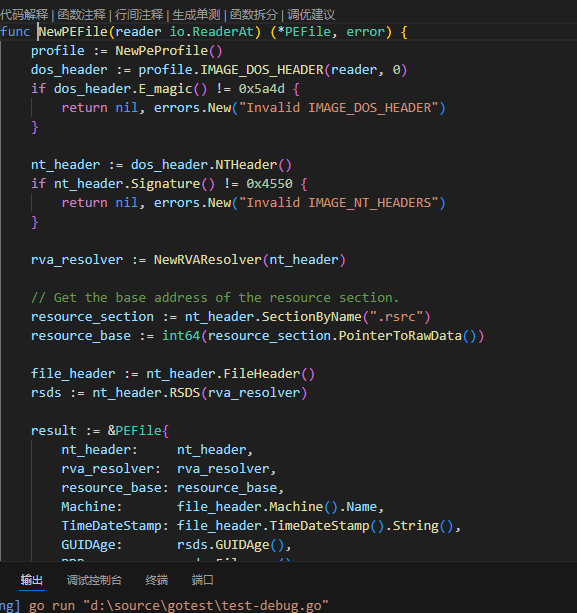The image size is (577, 613).
Task: Click IMAGE_DOS_HEADER method call
Action: [262, 70]
